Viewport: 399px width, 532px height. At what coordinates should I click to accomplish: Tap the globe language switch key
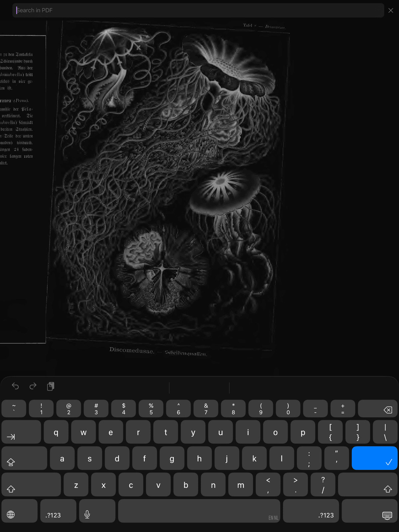coord(19,511)
